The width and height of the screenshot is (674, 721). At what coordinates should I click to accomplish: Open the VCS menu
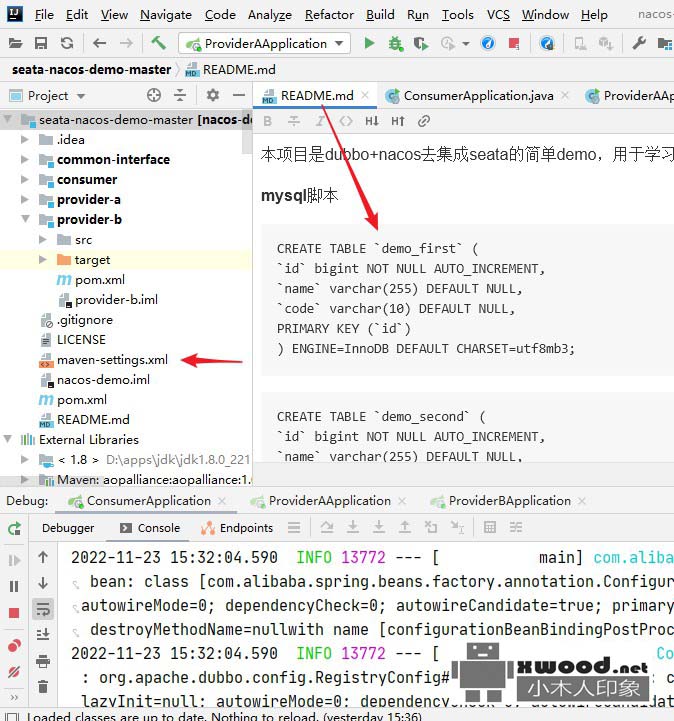pyautogui.click(x=498, y=15)
